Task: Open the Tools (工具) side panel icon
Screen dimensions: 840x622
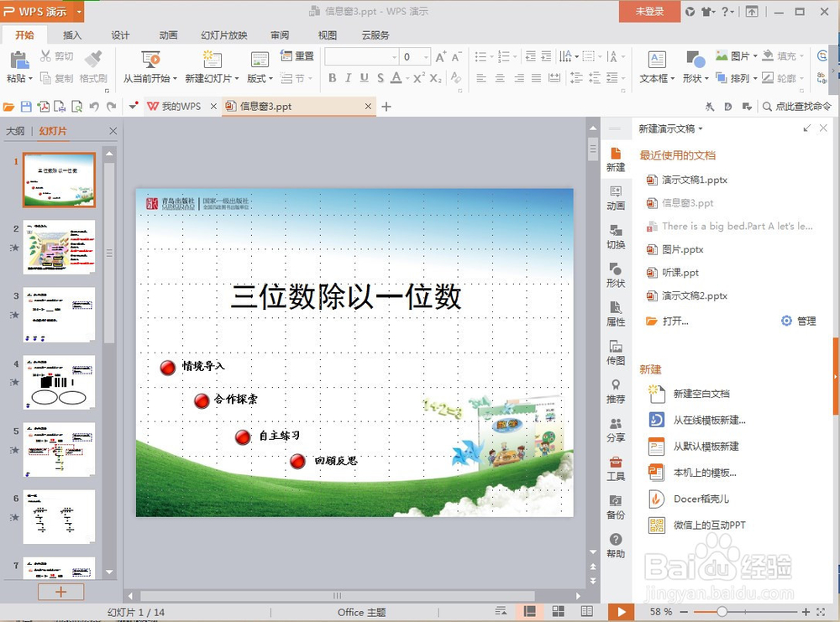Action: pos(616,468)
